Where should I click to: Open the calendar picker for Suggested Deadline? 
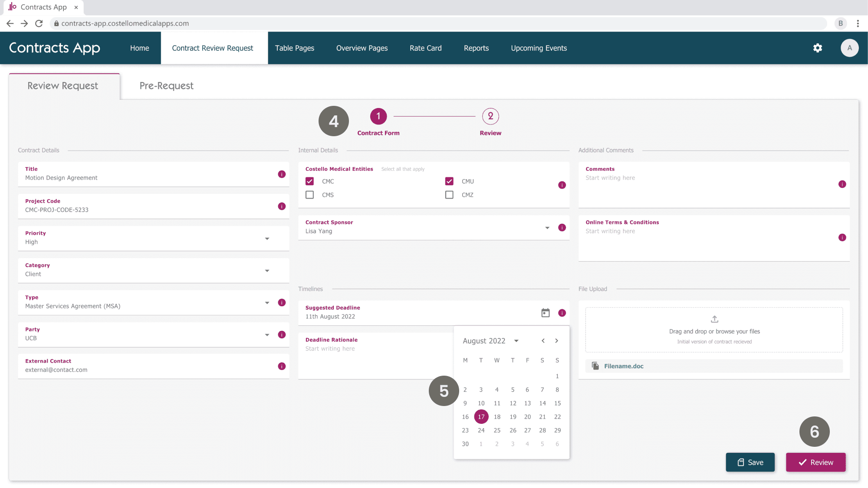tap(546, 312)
